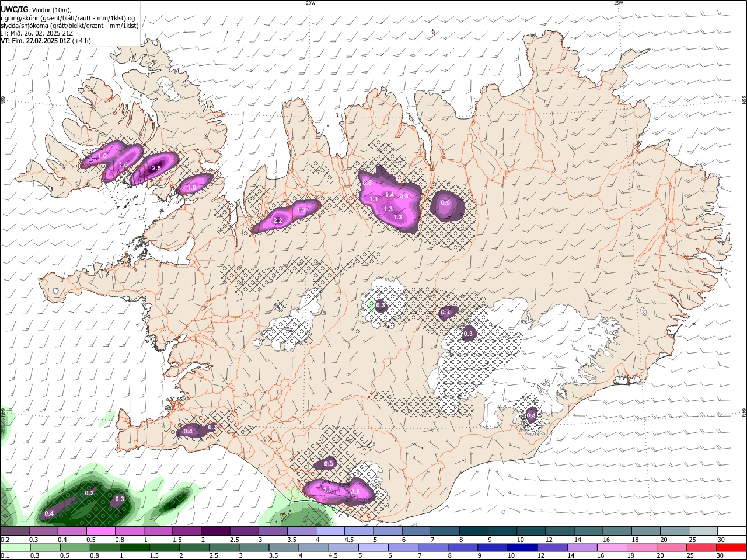Select the 1.2 value label beside the 2.2 blob
Image resolution: width=747 pixels, height=560 pixels.
click(x=302, y=210)
